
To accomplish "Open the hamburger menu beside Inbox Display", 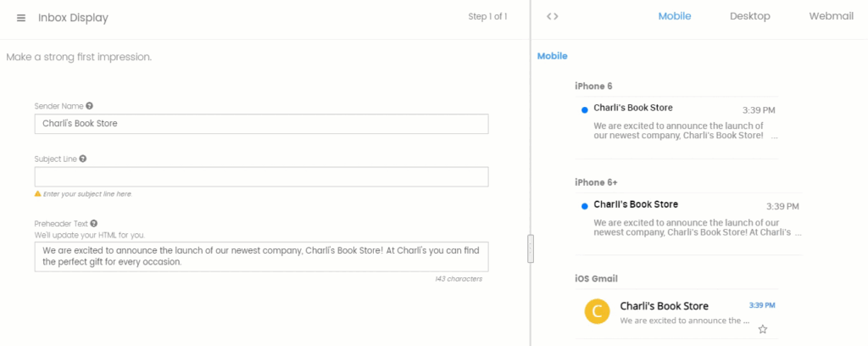I will (21, 18).
